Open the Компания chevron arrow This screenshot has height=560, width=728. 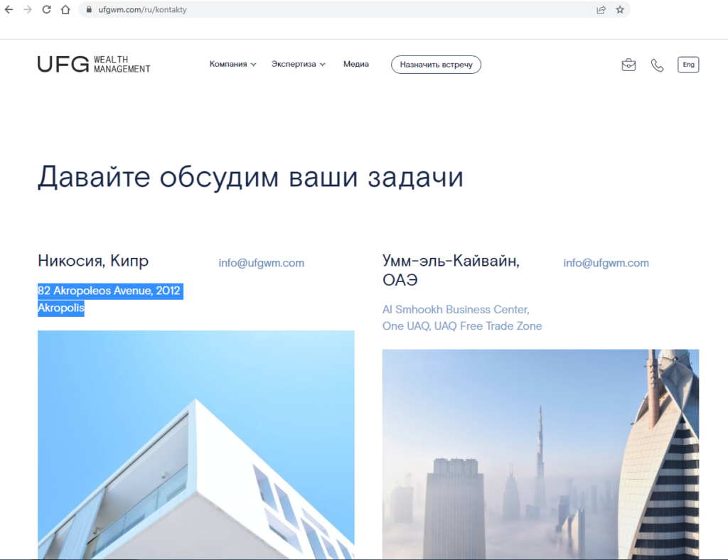pyautogui.click(x=254, y=64)
